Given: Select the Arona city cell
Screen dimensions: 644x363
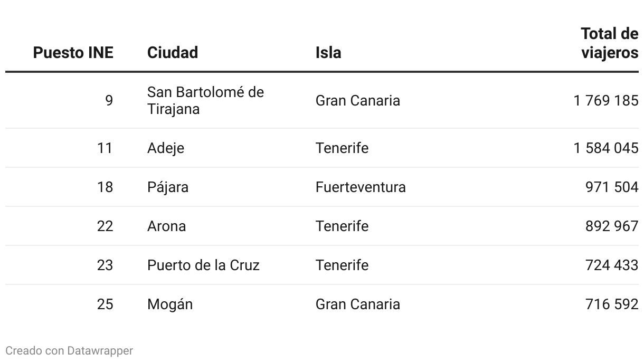Looking at the screenshot, I should tap(167, 226).
